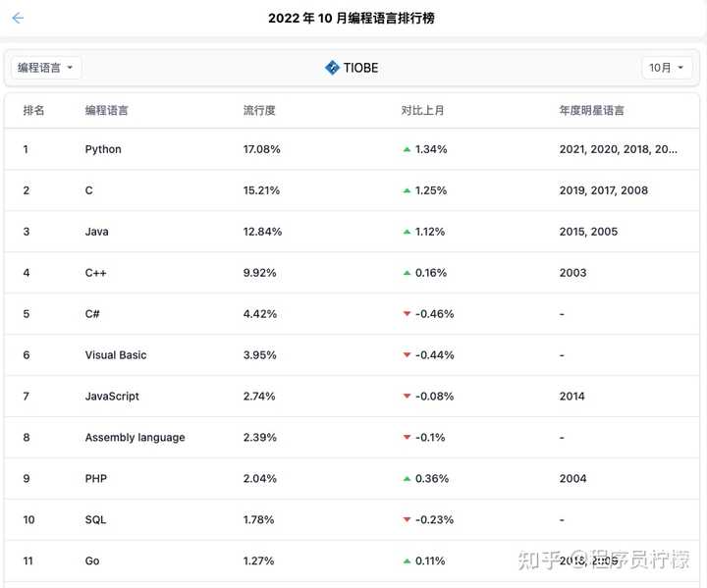Click SQL's red down-trend triangle
The image size is (707, 588).
click(407, 520)
